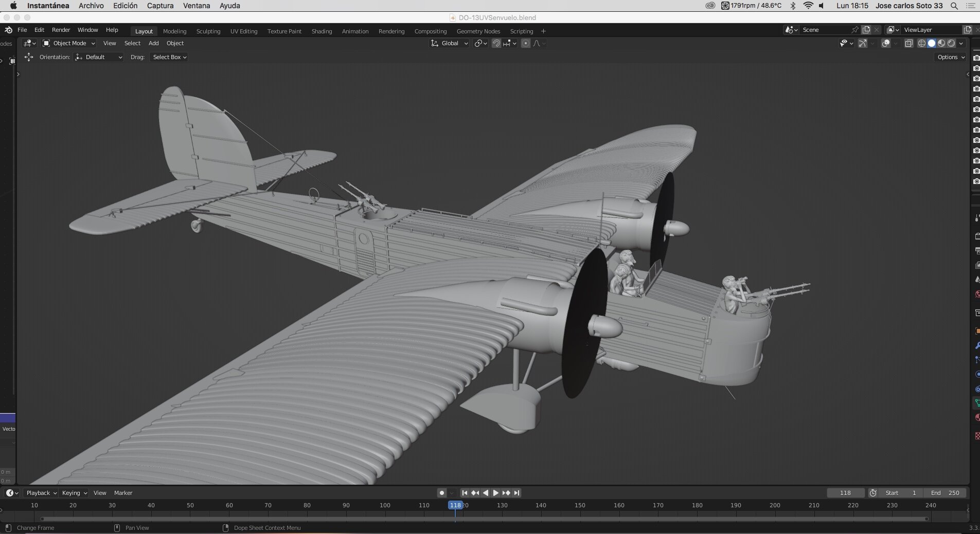Viewport: 980px width, 534px height.
Task: Expand the Select Box drag dropdown
Action: pyautogui.click(x=169, y=57)
